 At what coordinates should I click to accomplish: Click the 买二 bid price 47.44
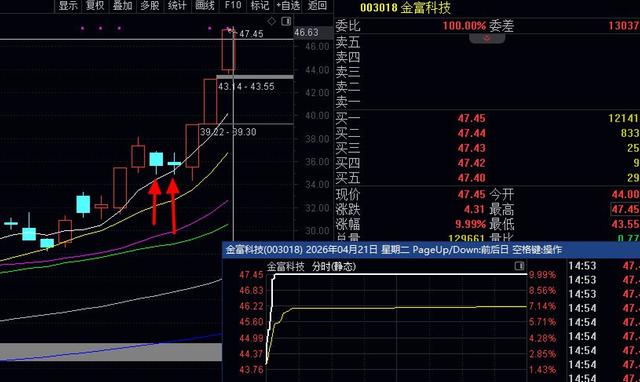(x=471, y=133)
